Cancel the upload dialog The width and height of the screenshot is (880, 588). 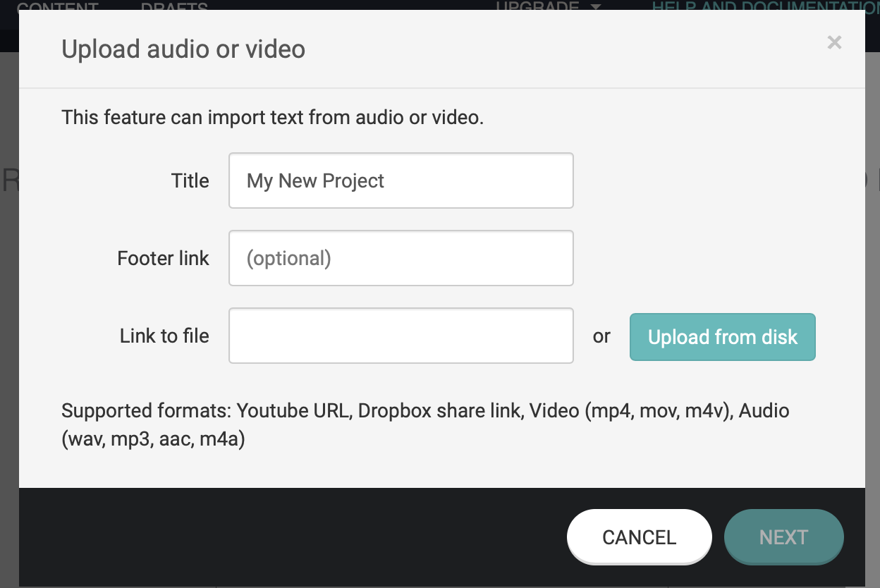coord(639,537)
